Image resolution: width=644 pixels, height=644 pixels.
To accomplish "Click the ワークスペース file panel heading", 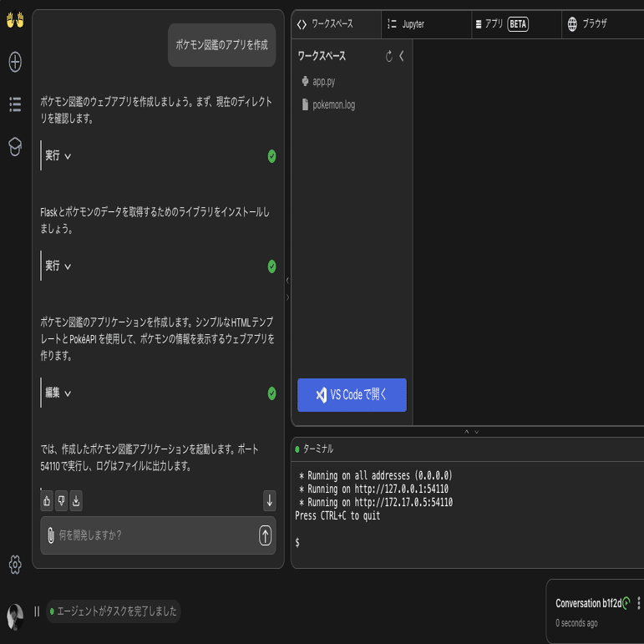I will 322,56.
